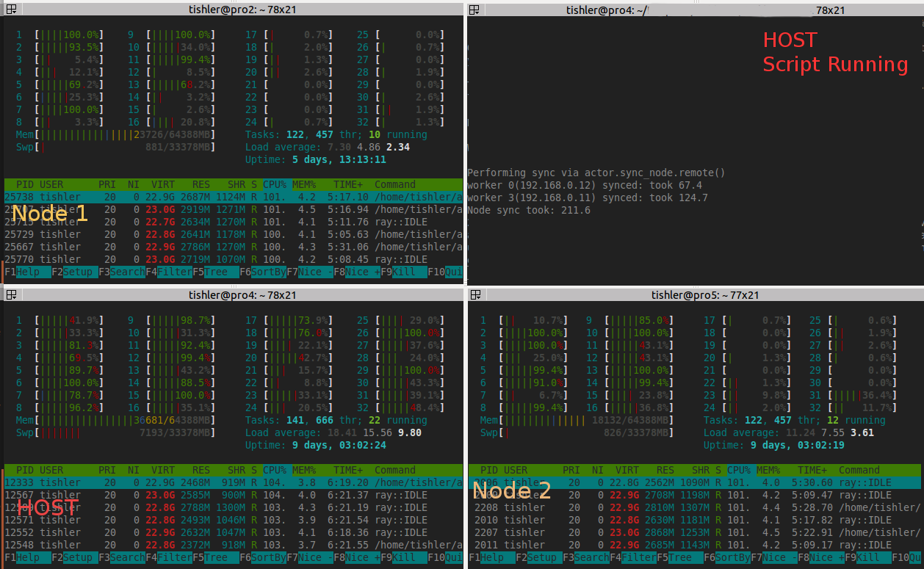Select process row with PID 2208
The image size is (924, 569).
click(695, 507)
